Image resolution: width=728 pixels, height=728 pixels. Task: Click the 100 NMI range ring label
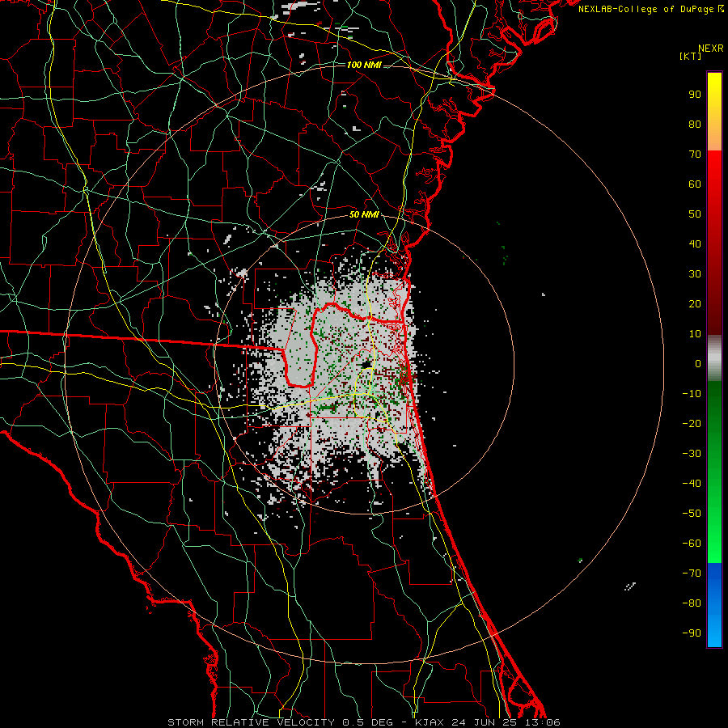pyautogui.click(x=364, y=65)
